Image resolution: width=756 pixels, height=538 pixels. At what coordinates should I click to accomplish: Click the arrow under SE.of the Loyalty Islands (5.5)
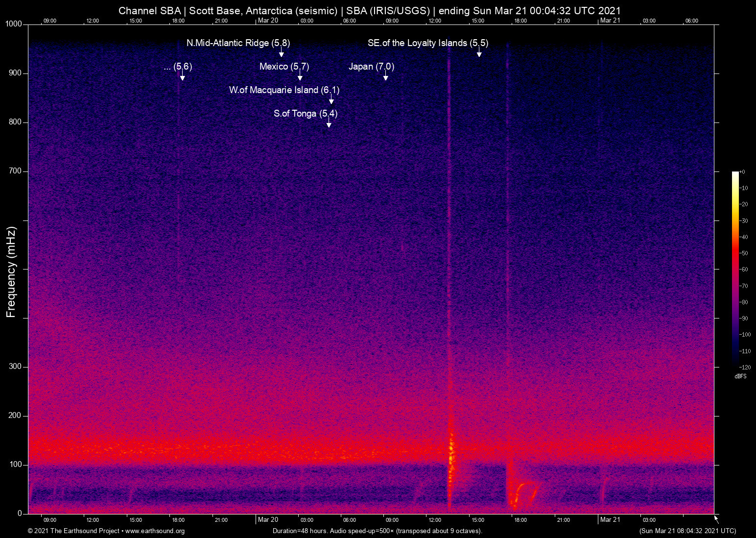pos(479,52)
